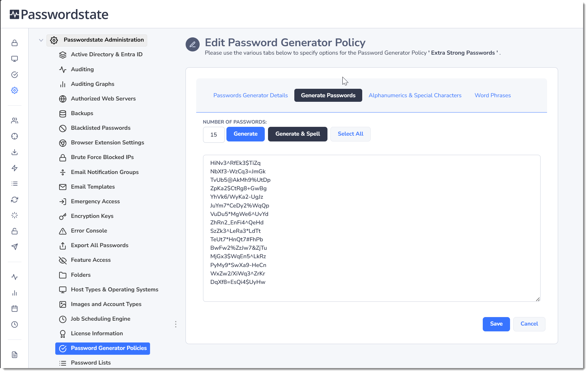Cancel editing the policy
Viewport: 588px width, 373px height.
coord(529,324)
